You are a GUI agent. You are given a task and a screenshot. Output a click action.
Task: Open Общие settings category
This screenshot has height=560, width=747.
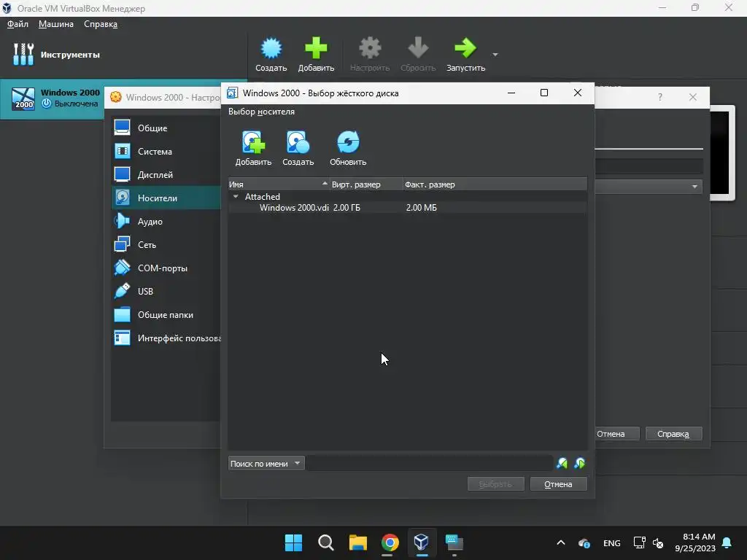[166, 128]
